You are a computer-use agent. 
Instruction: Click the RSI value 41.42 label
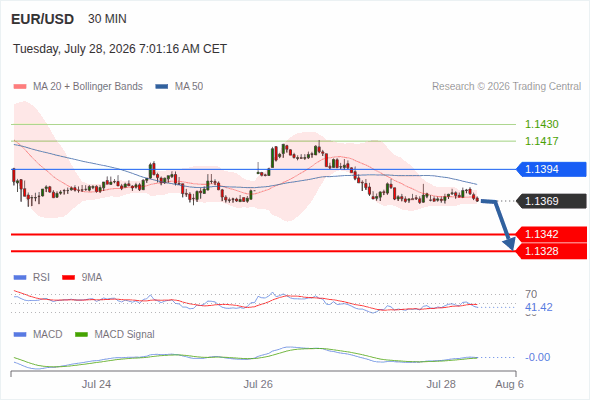click(x=539, y=307)
